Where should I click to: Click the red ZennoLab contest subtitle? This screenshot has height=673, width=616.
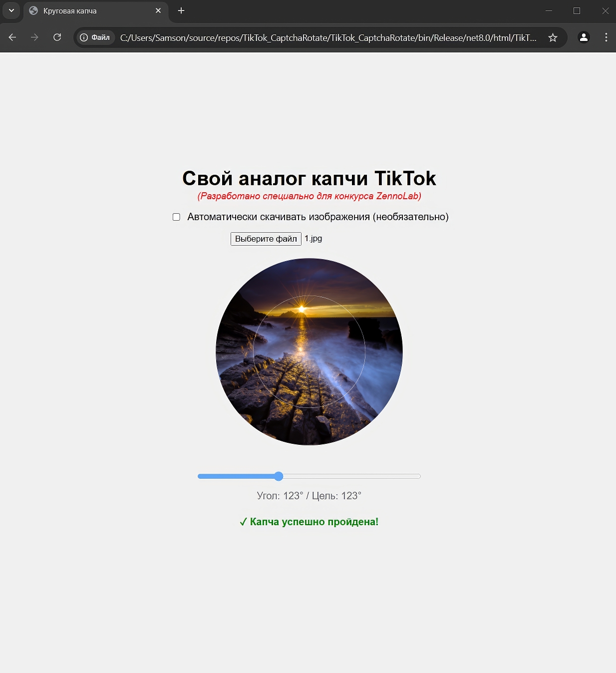[x=309, y=196]
